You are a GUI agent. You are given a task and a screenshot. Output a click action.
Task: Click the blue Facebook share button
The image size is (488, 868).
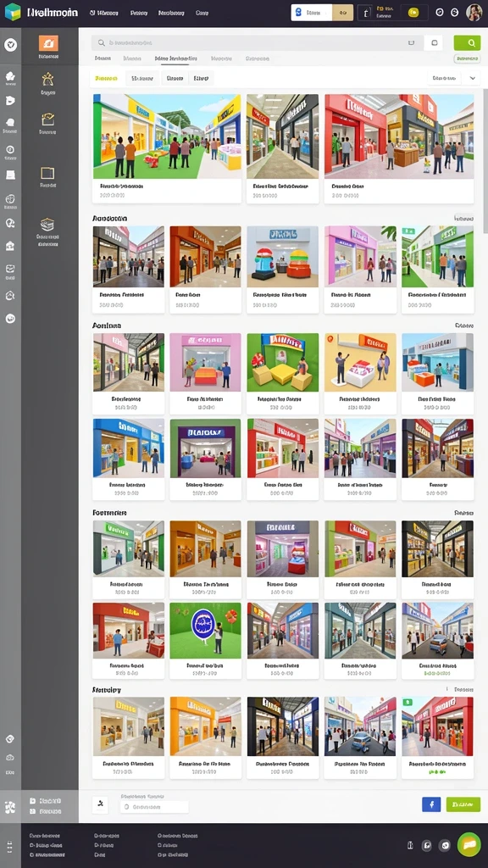pos(431,804)
